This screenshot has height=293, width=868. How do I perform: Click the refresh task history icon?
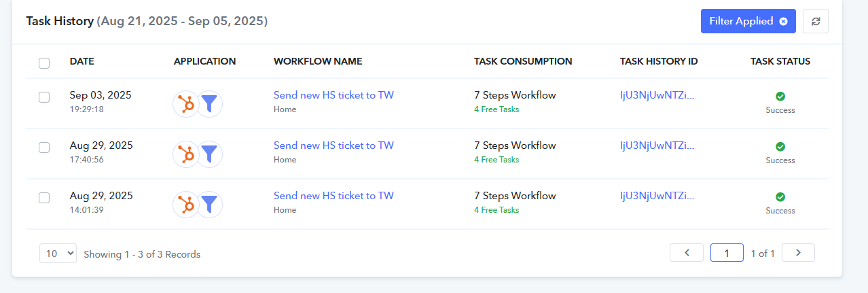(816, 21)
